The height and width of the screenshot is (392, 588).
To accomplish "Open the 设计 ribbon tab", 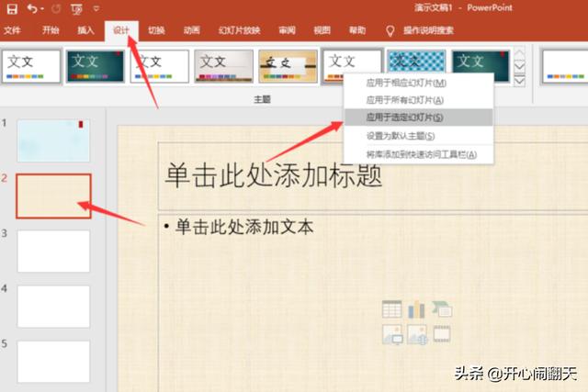I will click(121, 30).
